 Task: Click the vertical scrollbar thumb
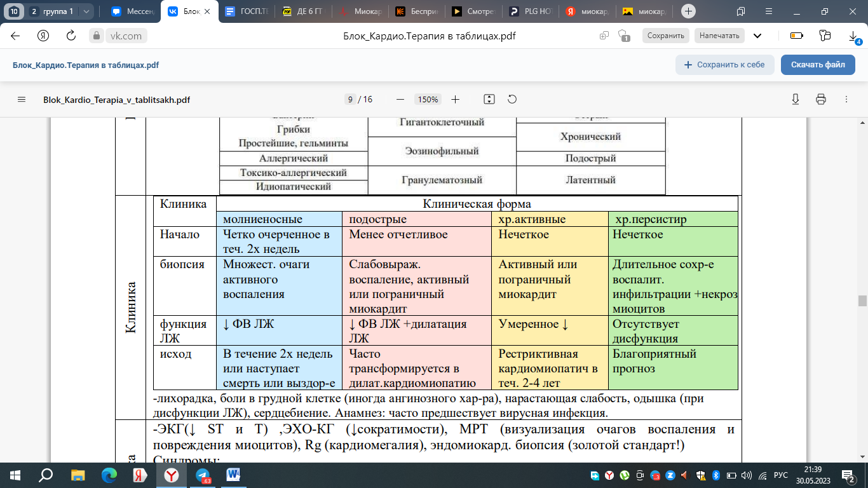tap(862, 301)
